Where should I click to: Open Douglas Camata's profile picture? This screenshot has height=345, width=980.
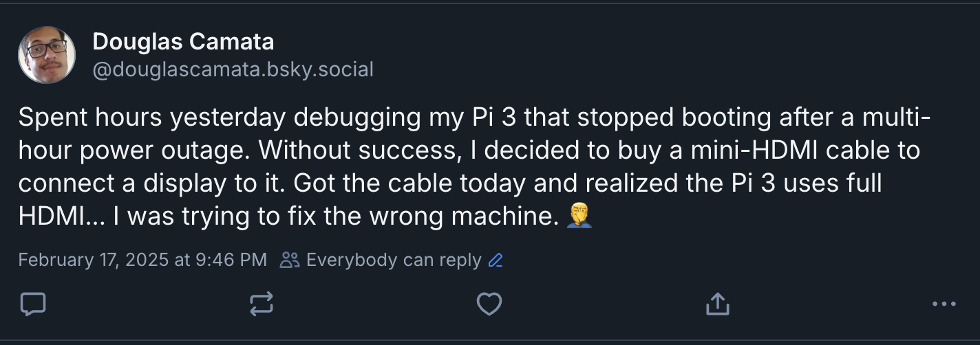tap(47, 55)
